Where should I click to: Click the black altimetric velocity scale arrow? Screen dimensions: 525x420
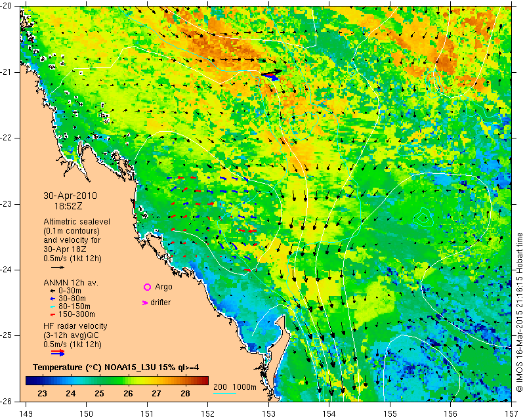(58, 267)
